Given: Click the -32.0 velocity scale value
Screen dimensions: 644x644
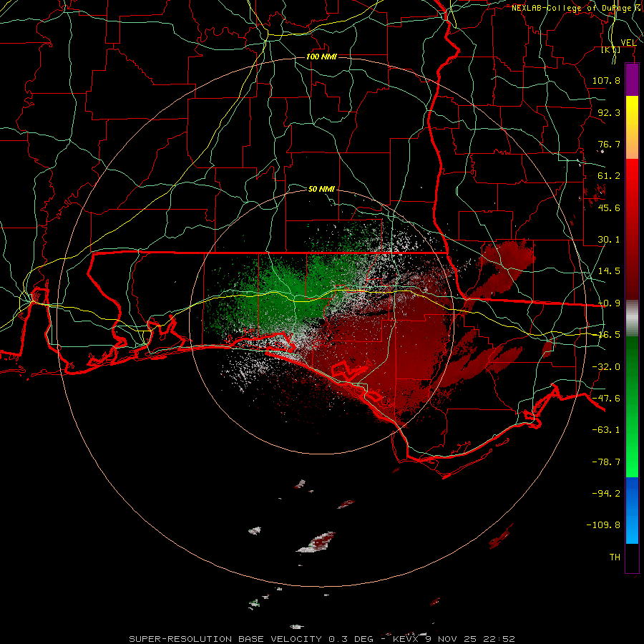Looking at the screenshot, I should pos(606,367).
